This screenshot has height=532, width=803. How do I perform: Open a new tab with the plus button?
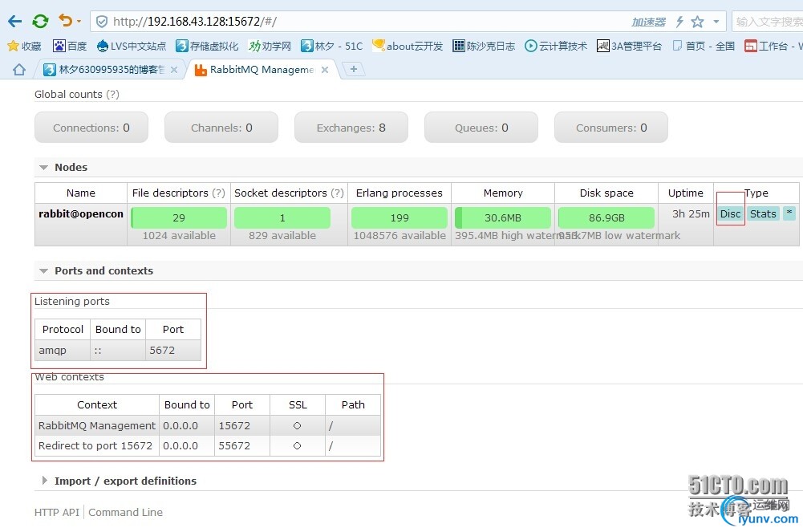(353, 69)
